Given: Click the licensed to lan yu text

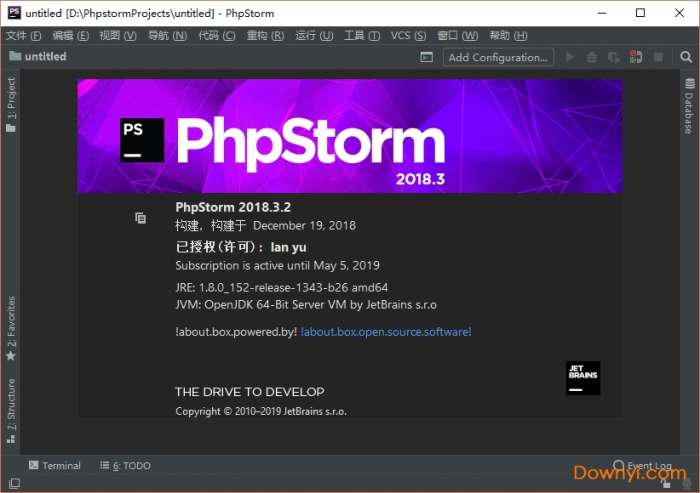Looking at the screenshot, I should coord(241,247).
